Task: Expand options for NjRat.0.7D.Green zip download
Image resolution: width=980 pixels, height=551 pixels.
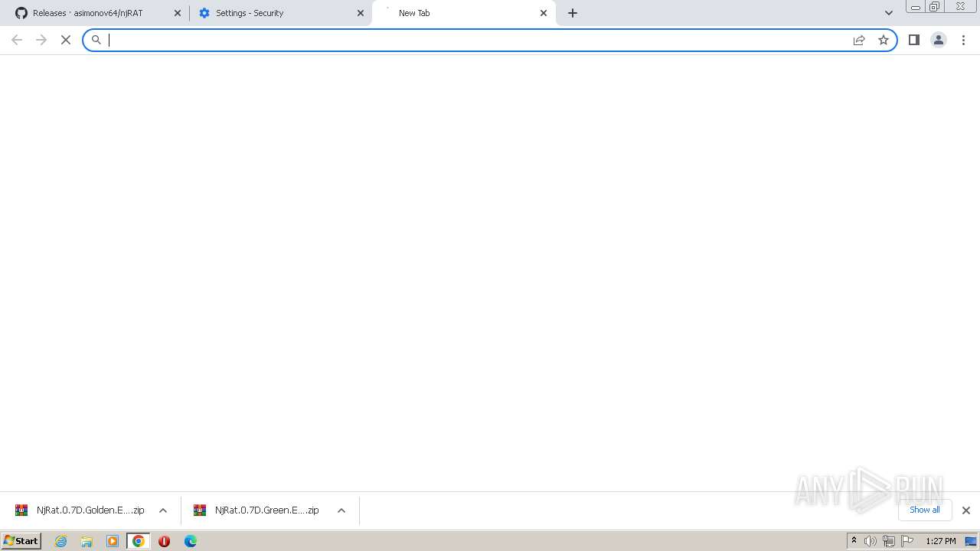Action: [x=341, y=510]
